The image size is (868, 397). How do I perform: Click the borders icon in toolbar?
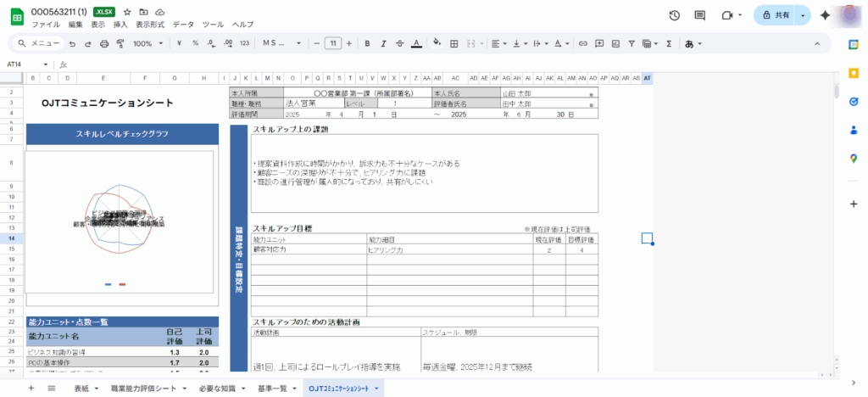click(454, 43)
